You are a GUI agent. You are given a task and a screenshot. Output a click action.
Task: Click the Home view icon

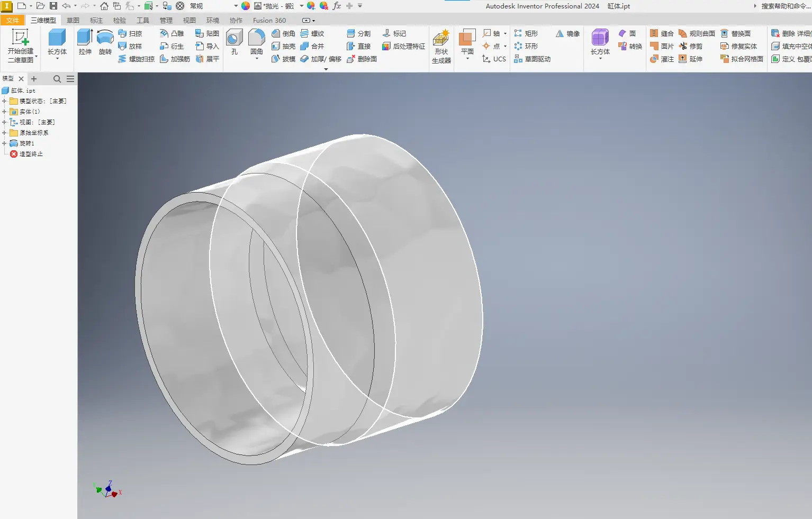104,6
